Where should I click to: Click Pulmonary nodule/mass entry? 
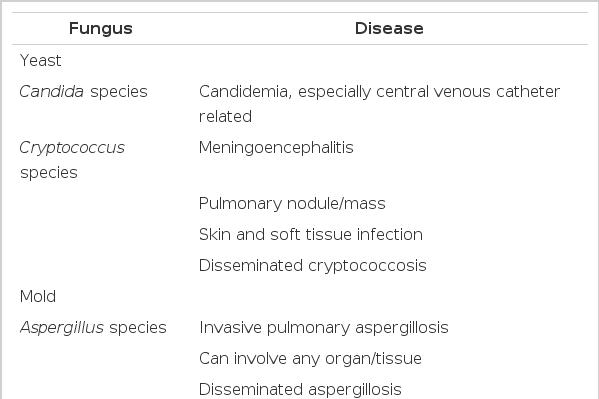pos(292,204)
